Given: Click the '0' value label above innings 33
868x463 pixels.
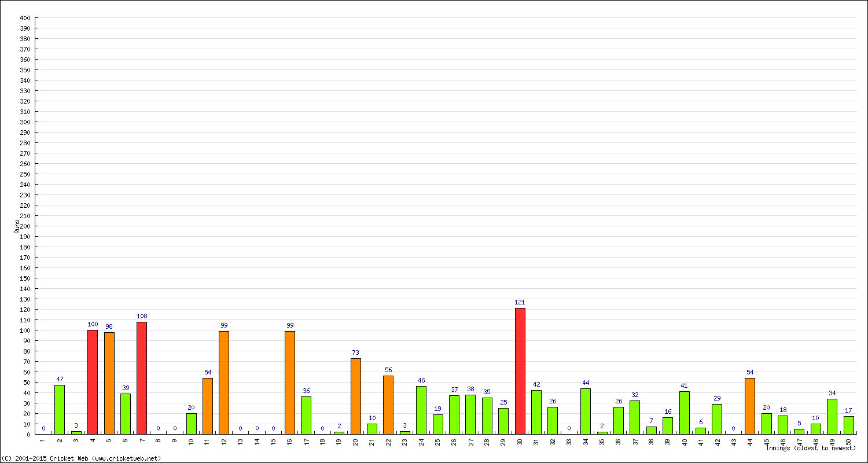Looking at the screenshot, I should [569, 428].
